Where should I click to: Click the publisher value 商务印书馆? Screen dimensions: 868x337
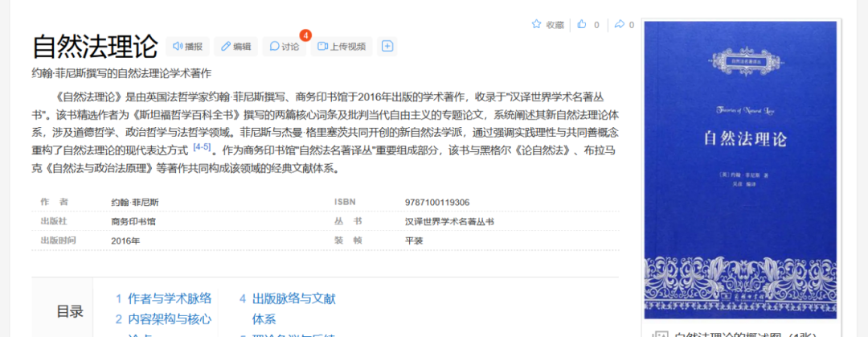(133, 222)
